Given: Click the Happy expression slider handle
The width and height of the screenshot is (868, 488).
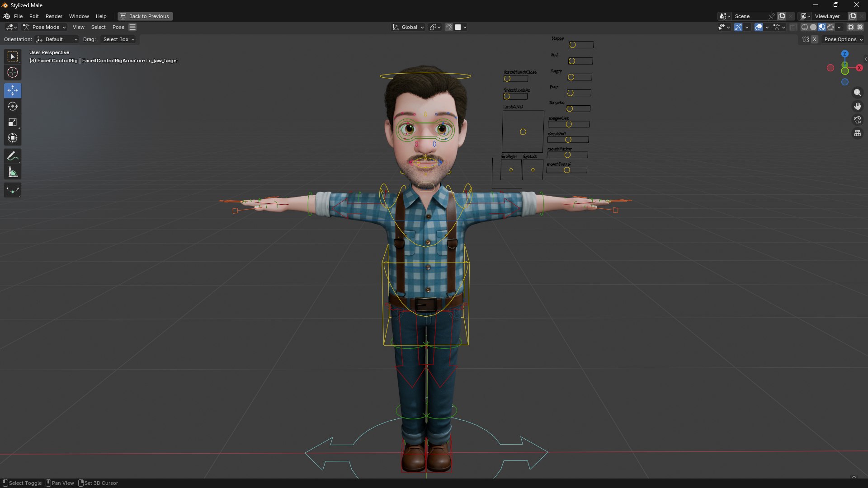Looking at the screenshot, I should 572,45.
